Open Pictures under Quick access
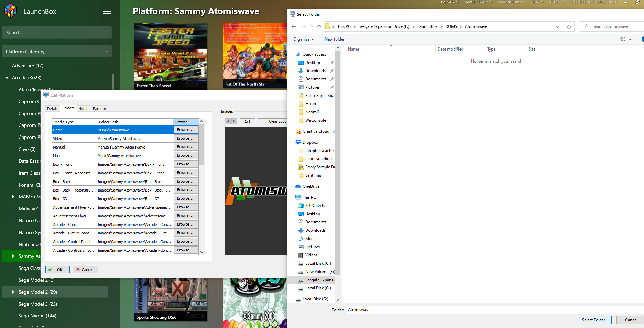Image resolution: width=644 pixels, height=328 pixels. [x=312, y=87]
